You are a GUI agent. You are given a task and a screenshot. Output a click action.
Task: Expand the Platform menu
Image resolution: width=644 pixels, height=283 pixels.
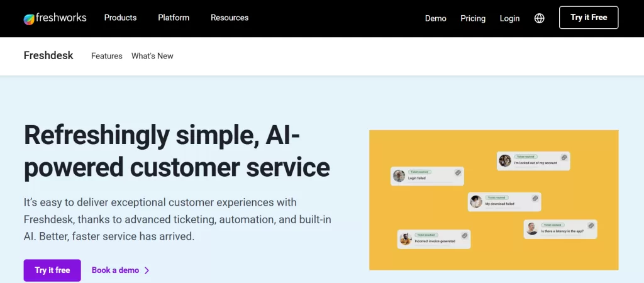(x=174, y=18)
